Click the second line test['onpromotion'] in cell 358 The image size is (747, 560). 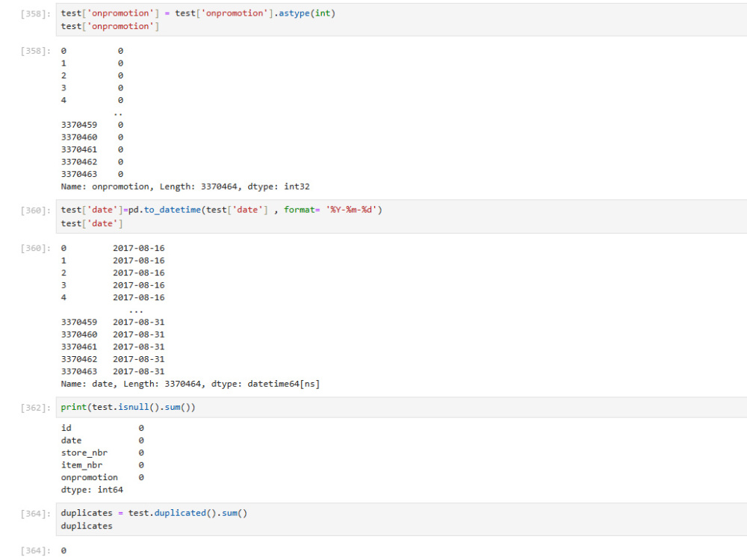pos(110,26)
